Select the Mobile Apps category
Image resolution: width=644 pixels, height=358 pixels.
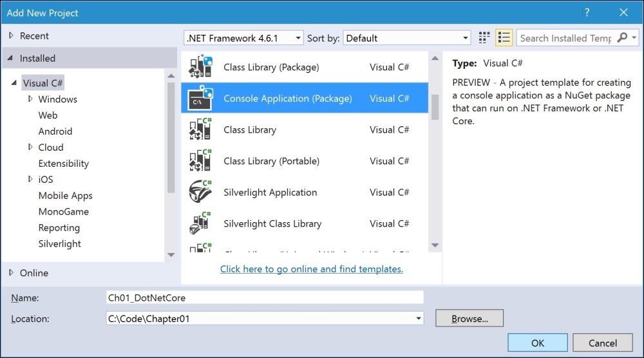pyautogui.click(x=65, y=196)
